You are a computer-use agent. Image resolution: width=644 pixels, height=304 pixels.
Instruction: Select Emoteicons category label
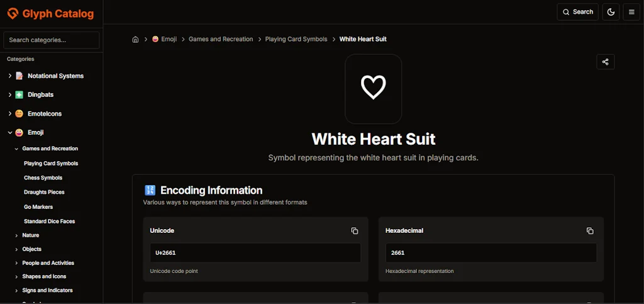pyautogui.click(x=45, y=113)
